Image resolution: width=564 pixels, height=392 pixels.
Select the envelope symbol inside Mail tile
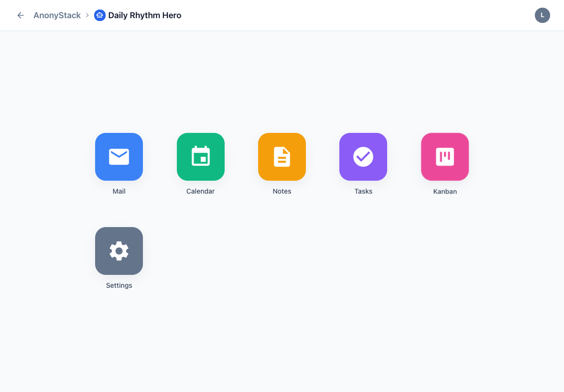point(119,157)
